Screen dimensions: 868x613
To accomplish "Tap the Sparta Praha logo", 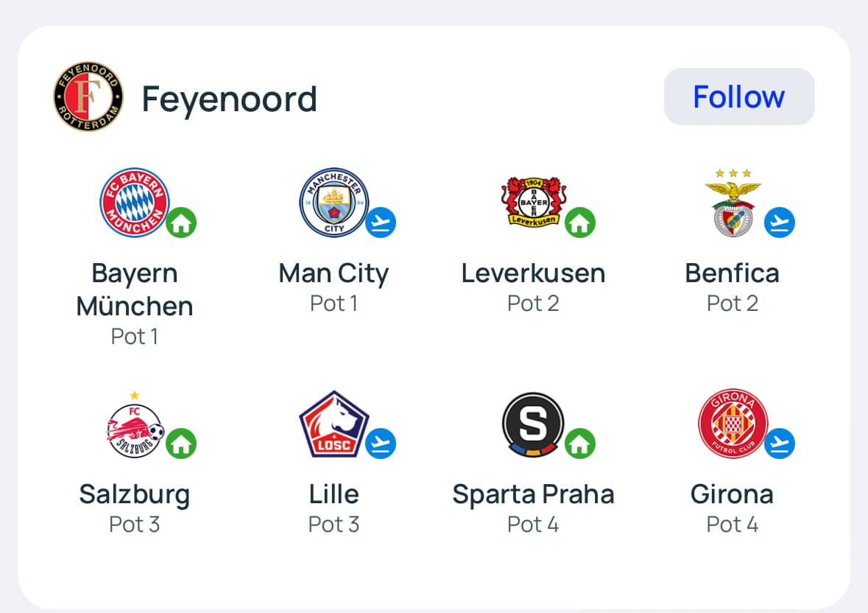I will click(x=532, y=425).
